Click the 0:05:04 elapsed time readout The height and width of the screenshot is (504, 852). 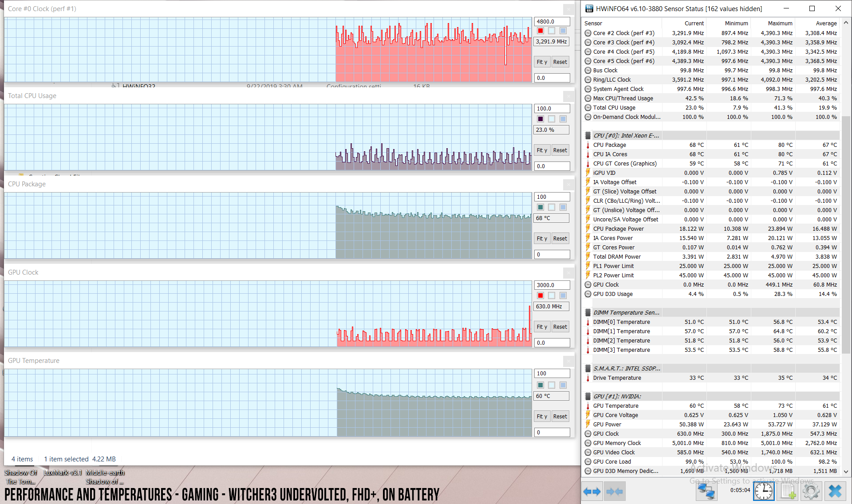(x=740, y=490)
